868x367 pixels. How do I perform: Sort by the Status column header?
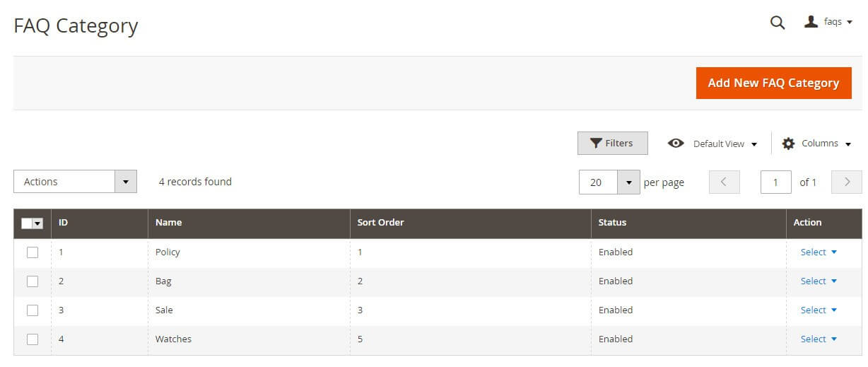612,223
